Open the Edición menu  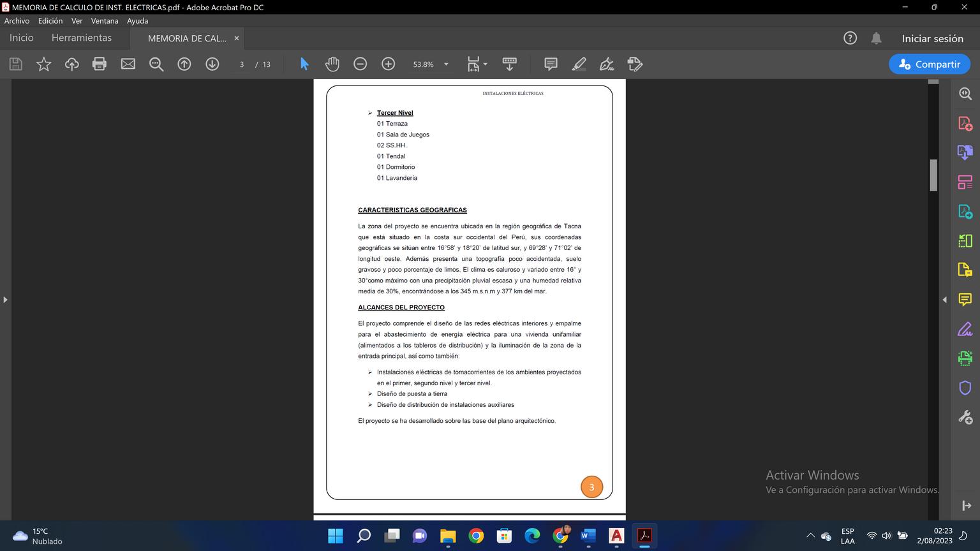point(50,21)
